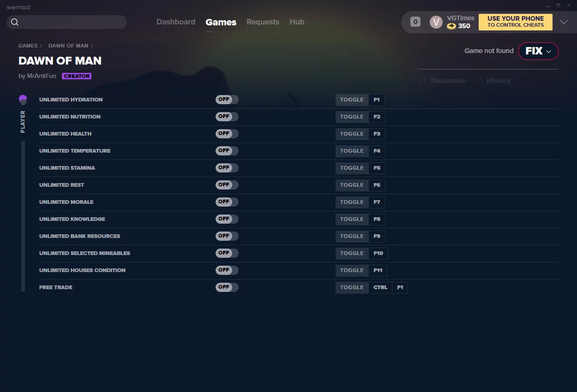Switch on Unlimited Morale
Image resolution: width=577 pixels, height=392 pixels.
pyautogui.click(x=227, y=202)
